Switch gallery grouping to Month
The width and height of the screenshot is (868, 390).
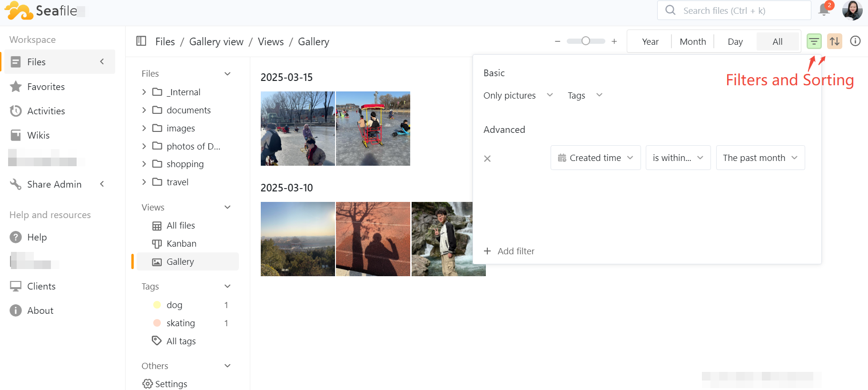pyautogui.click(x=692, y=41)
